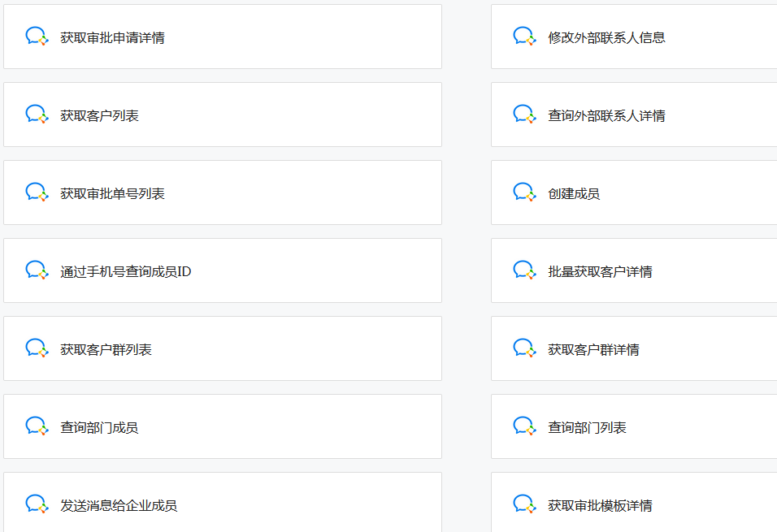Select the 获取客户群列表 action
The image size is (777, 532).
223,348
